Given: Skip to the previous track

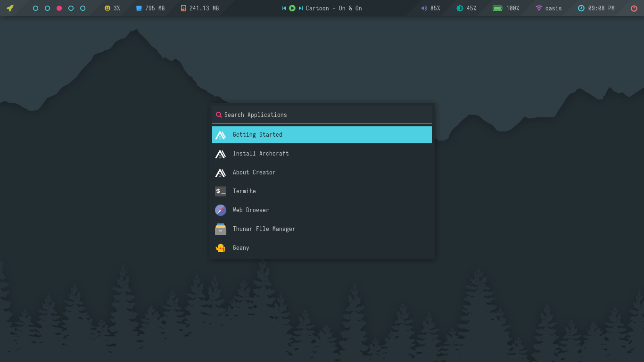Looking at the screenshot, I should pyautogui.click(x=284, y=8).
